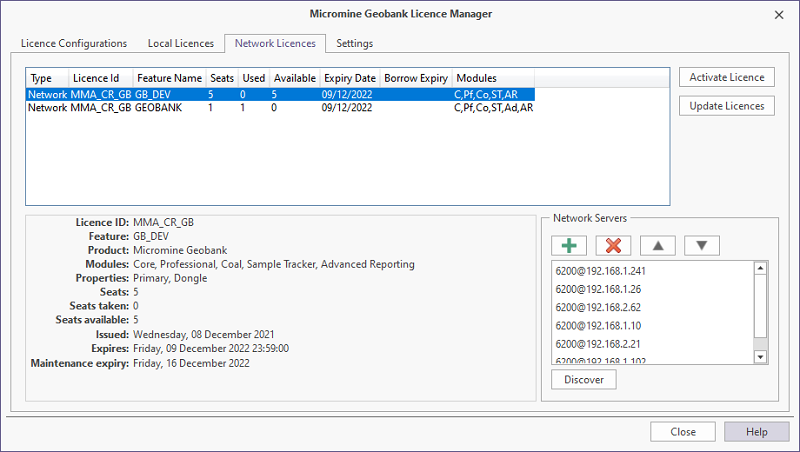
Task: Sort by the Licence Id column header
Action: click(101, 78)
